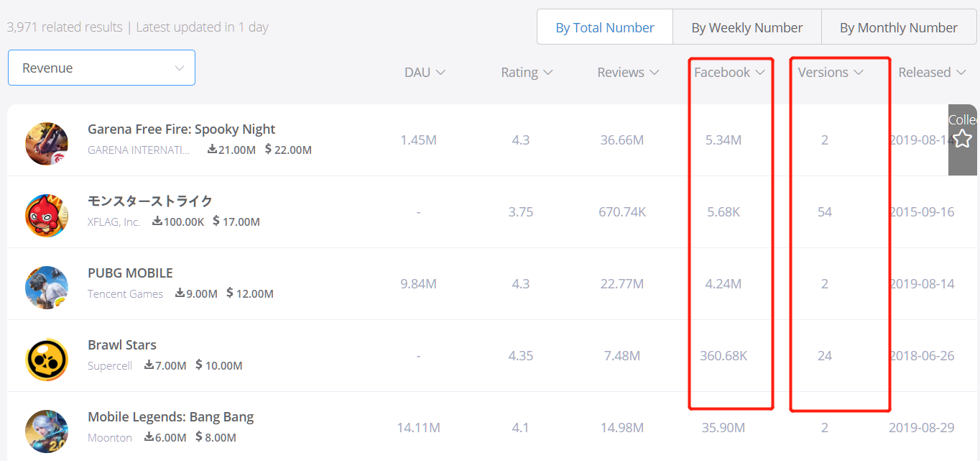The image size is (980, 461).
Task: Open the Brawl Stars title link
Action: (x=122, y=344)
